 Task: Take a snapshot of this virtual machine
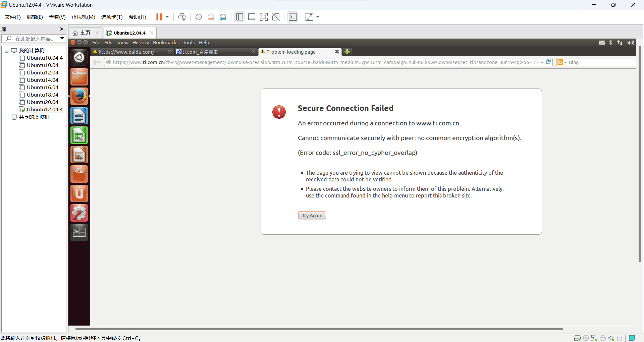[x=199, y=17]
